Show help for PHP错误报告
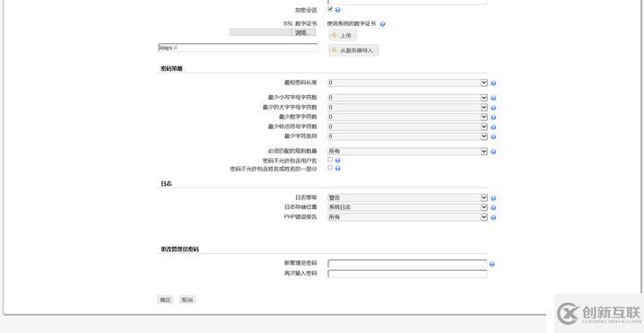Screen dimensions: 644x333 tap(493, 217)
